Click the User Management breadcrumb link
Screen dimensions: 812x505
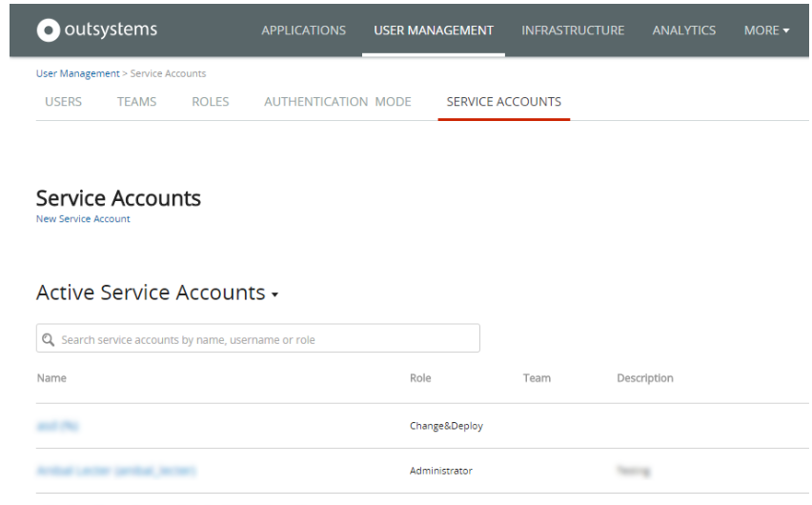(x=78, y=73)
